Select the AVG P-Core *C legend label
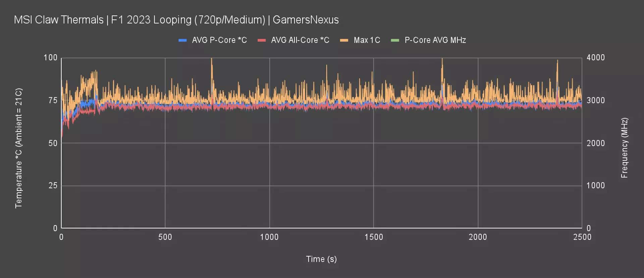Screen dimensions: 644x278 [x=219, y=40]
